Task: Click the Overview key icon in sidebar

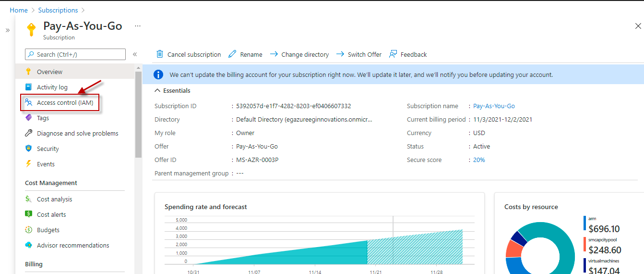Action: pyautogui.click(x=29, y=72)
